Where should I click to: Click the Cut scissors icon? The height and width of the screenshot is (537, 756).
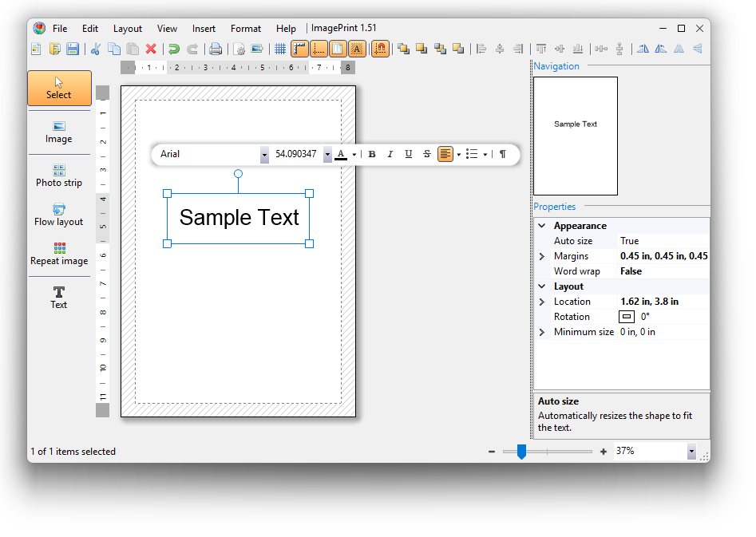[95, 49]
